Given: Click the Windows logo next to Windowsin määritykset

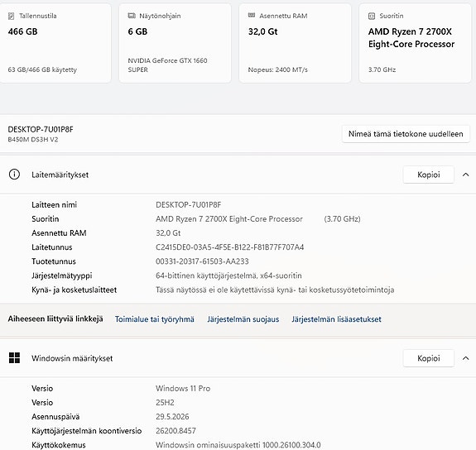Looking at the screenshot, I should 14,358.
